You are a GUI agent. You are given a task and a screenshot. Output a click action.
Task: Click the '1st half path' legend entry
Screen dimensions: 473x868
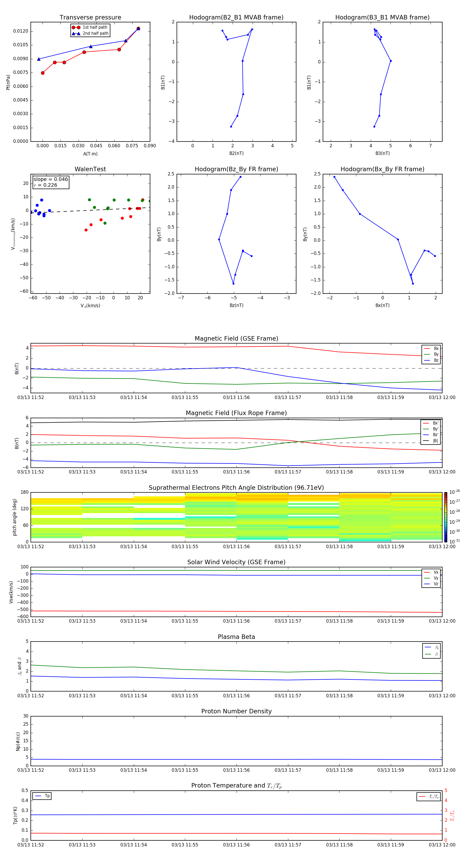pyautogui.click(x=90, y=27)
